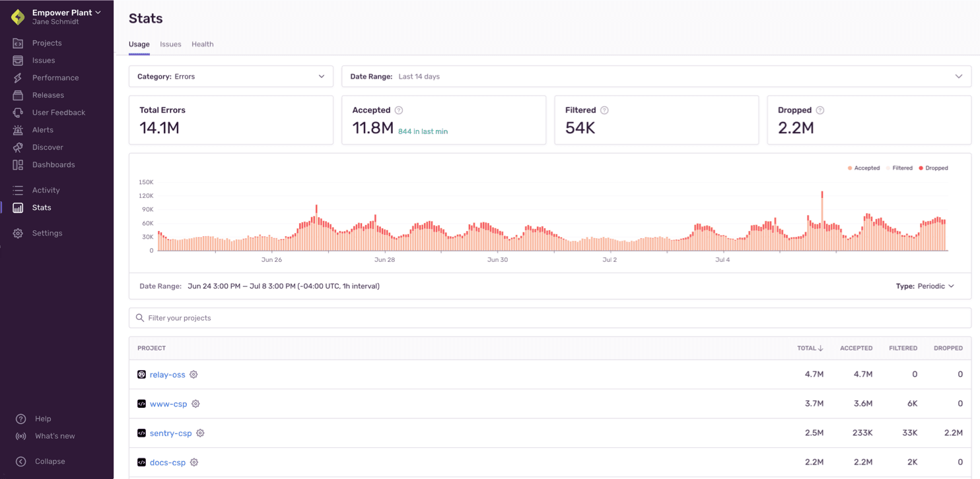The image size is (980, 479).
Task: Open the relay-oss project
Action: click(167, 374)
